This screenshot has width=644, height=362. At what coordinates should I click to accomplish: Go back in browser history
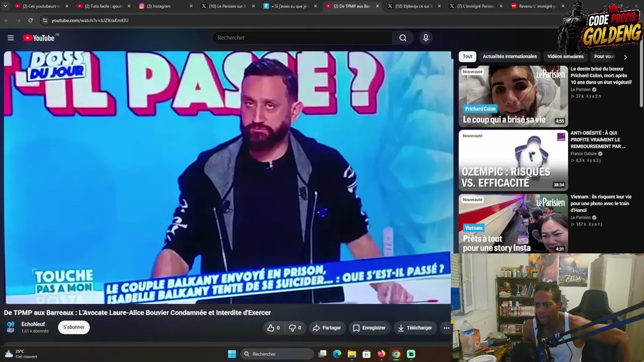pyautogui.click(x=6, y=20)
